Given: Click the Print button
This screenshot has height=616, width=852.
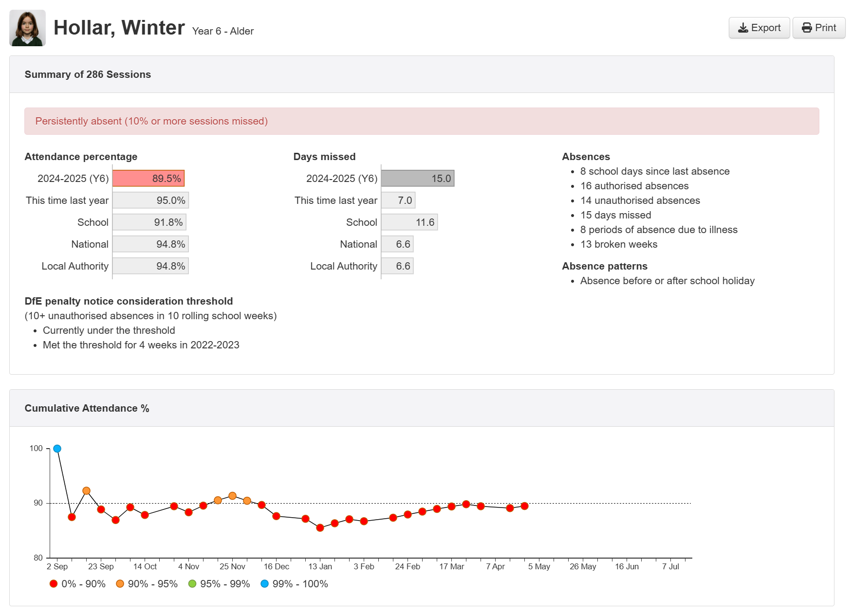Looking at the screenshot, I should click(x=818, y=28).
